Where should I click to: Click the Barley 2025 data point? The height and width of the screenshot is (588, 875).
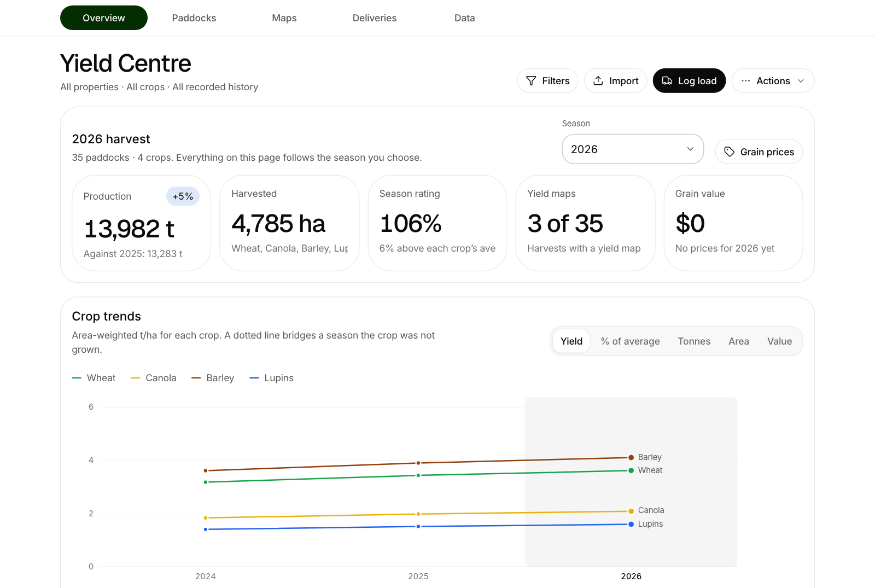point(418,463)
